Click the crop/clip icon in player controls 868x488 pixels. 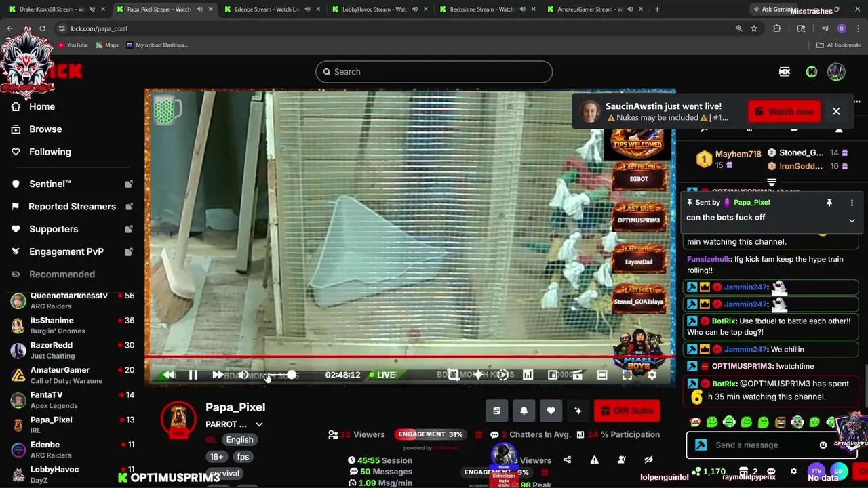453,375
